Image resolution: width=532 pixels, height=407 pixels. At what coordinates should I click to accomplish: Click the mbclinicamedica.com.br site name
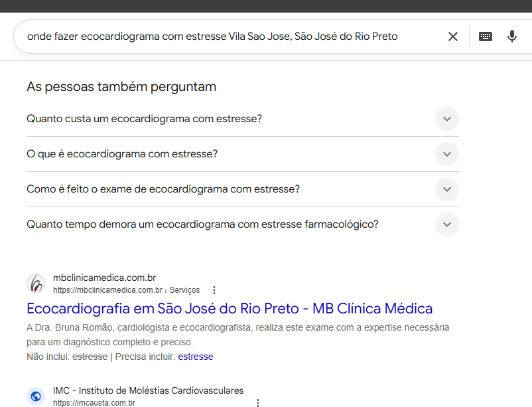[105, 278]
